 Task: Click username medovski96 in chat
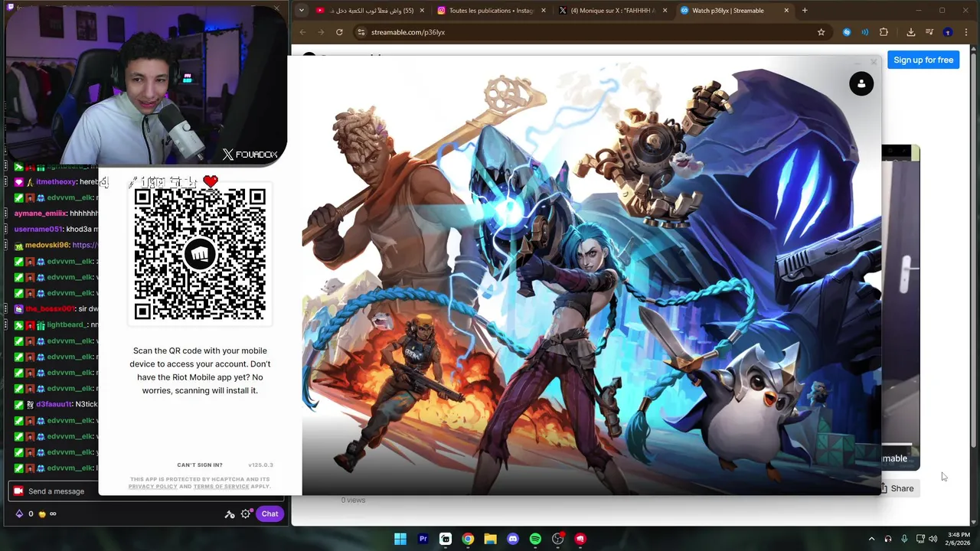pos(47,245)
